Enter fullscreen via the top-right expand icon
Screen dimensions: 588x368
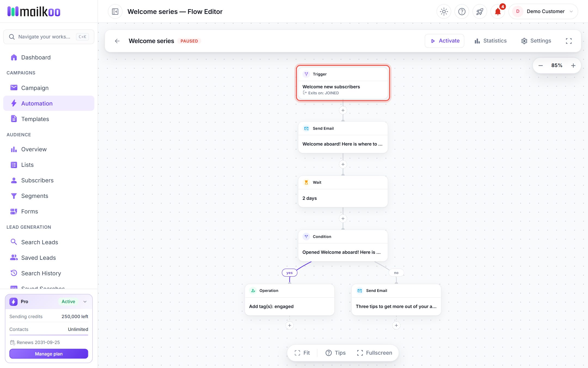(569, 41)
